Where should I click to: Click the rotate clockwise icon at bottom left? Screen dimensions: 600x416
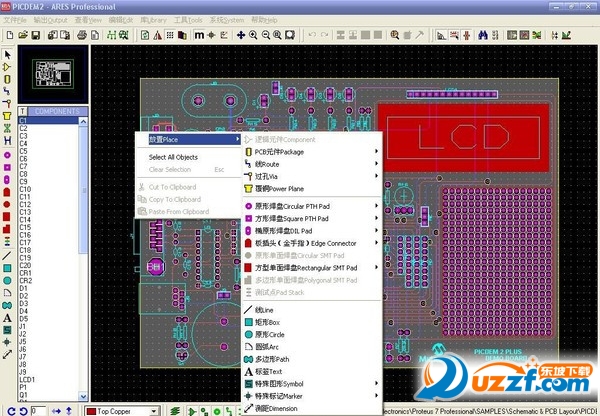pos(11,411)
